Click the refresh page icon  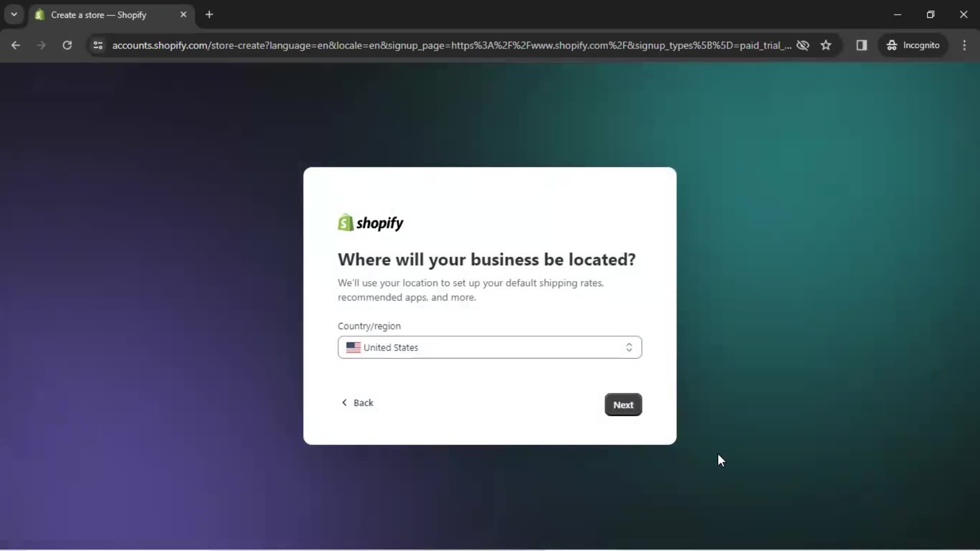point(67,45)
